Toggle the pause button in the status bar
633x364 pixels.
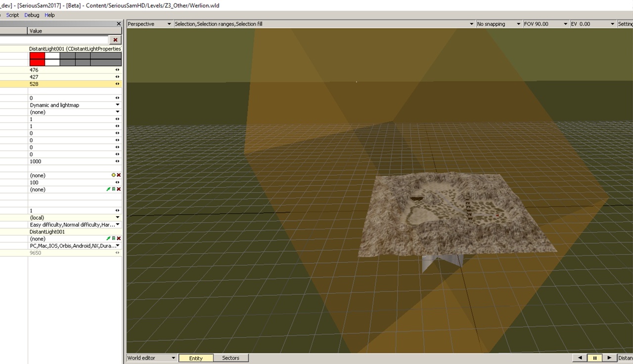tap(595, 358)
